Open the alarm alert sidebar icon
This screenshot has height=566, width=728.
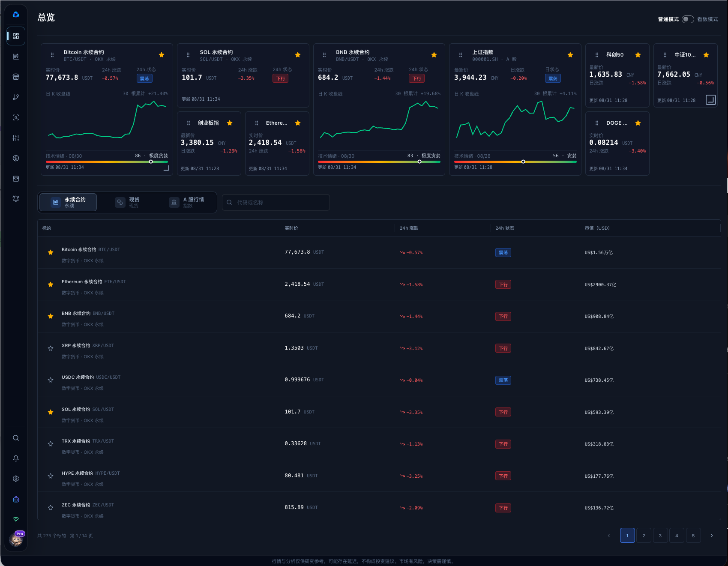click(x=16, y=199)
